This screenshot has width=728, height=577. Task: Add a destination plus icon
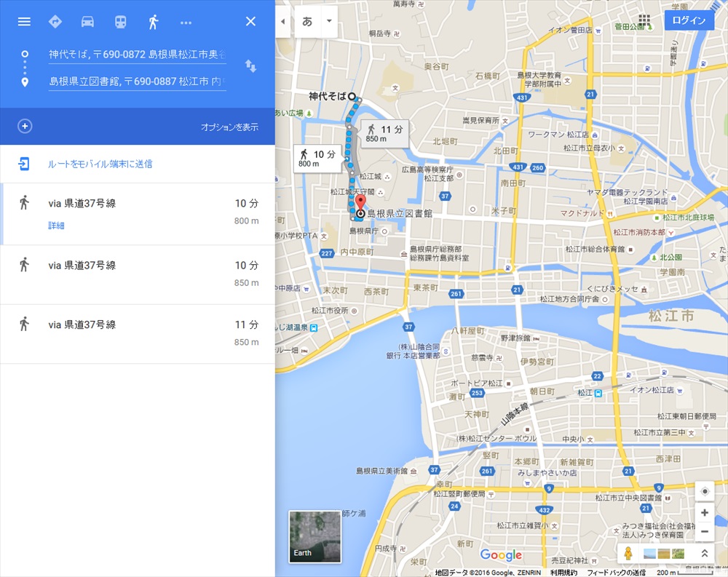pos(25,127)
